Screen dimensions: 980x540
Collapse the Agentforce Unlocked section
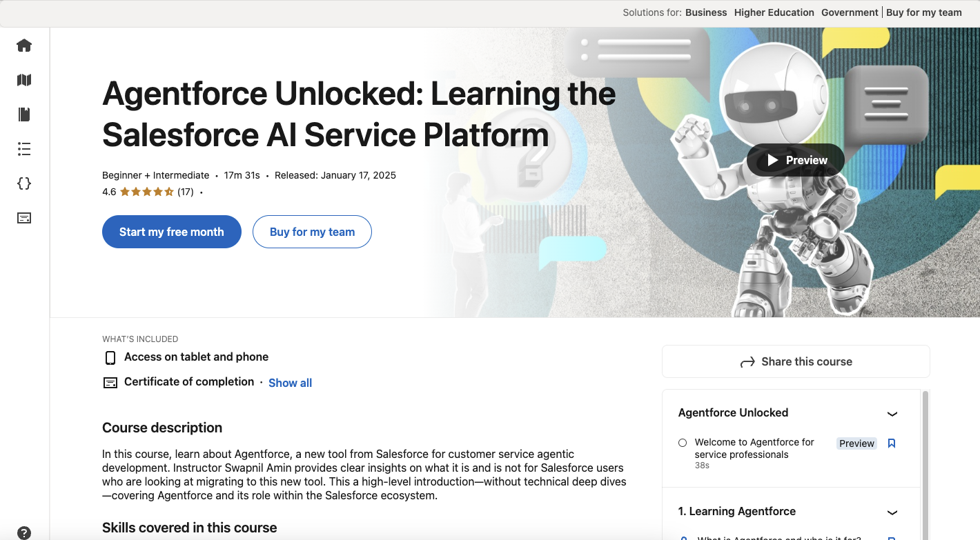[x=892, y=413]
